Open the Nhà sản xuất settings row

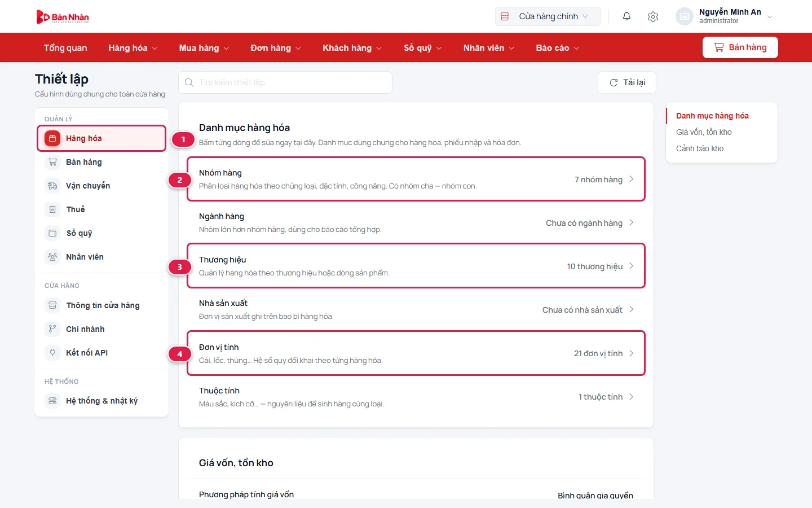pyautogui.click(x=416, y=309)
